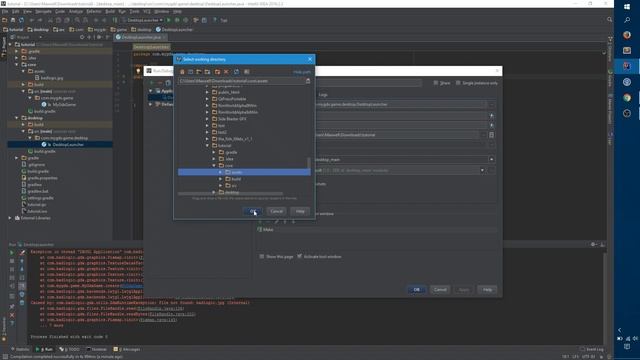Click the Synchronize icon in main toolbar
This screenshot has width=640, height=360.
[21, 20]
